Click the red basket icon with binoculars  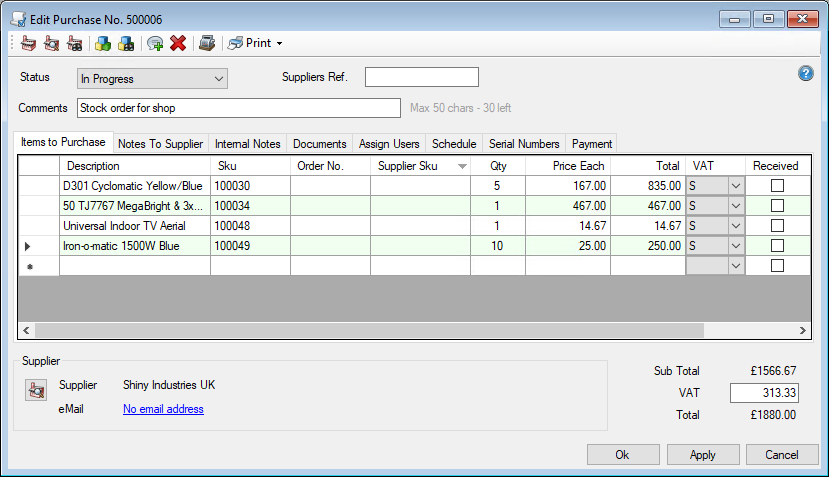coord(74,43)
